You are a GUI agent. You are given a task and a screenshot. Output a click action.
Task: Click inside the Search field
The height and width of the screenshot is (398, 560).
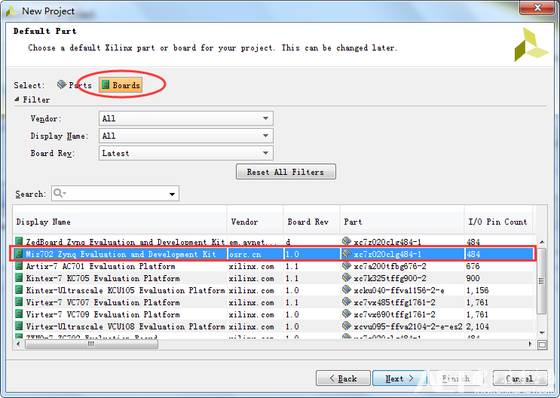[115, 193]
